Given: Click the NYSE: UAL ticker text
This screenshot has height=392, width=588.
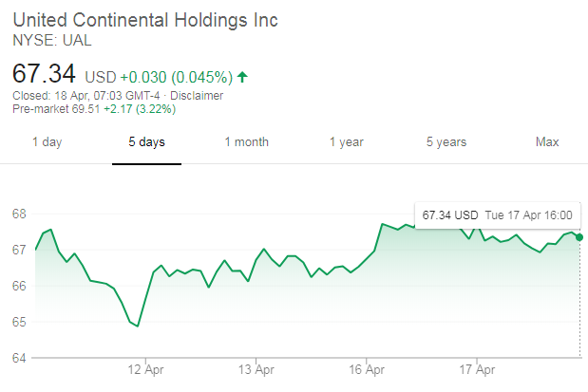Looking at the screenshot, I should 51,40.
